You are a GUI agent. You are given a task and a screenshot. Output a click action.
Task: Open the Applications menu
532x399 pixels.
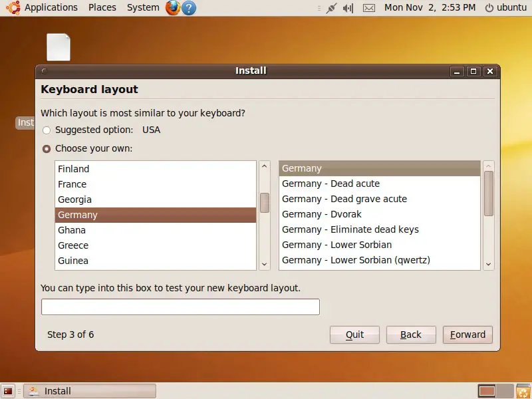click(51, 7)
